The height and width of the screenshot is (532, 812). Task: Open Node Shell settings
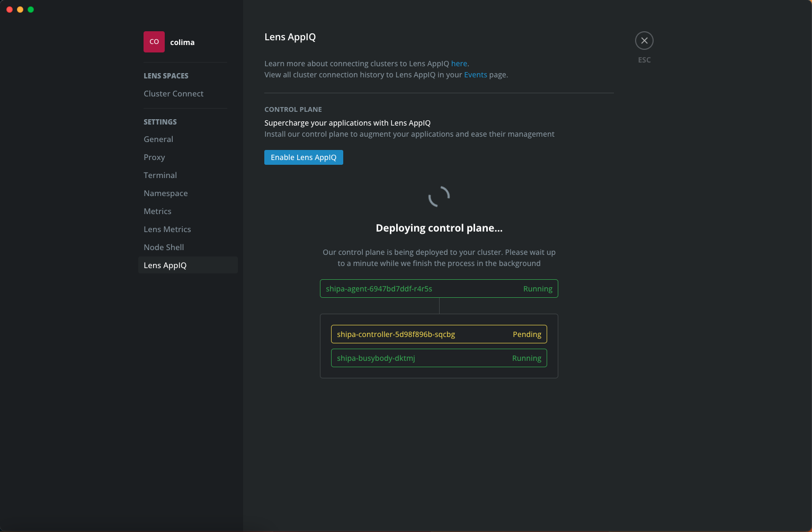click(x=164, y=247)
